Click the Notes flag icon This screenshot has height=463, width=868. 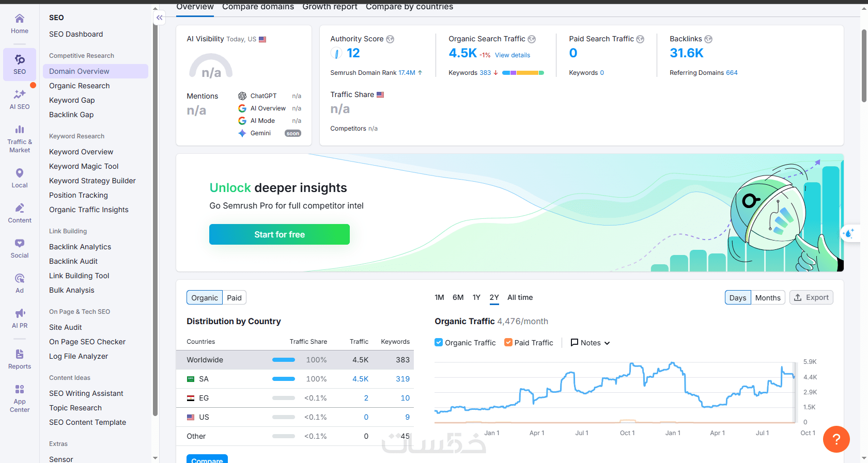click(574, 343)
